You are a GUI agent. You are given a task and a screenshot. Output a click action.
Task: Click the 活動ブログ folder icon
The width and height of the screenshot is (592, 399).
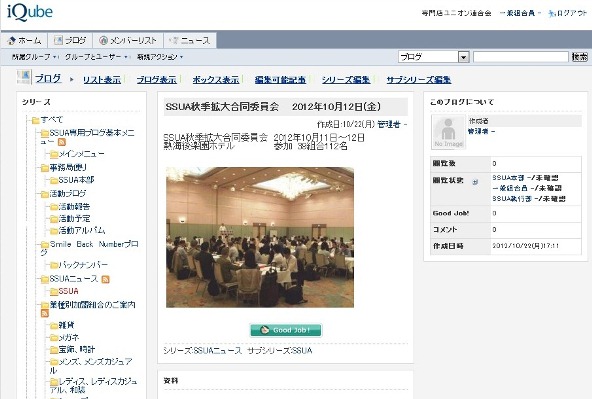coord(45,194)
